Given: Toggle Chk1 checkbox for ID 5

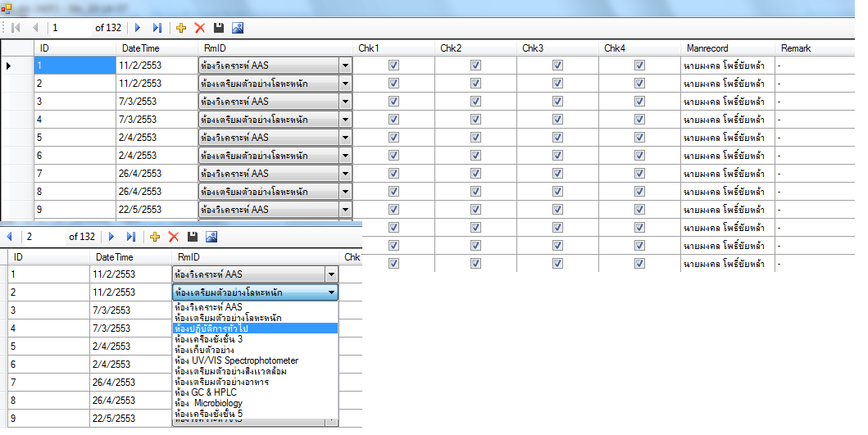Looking at the screenshot, I should (393, 138).
